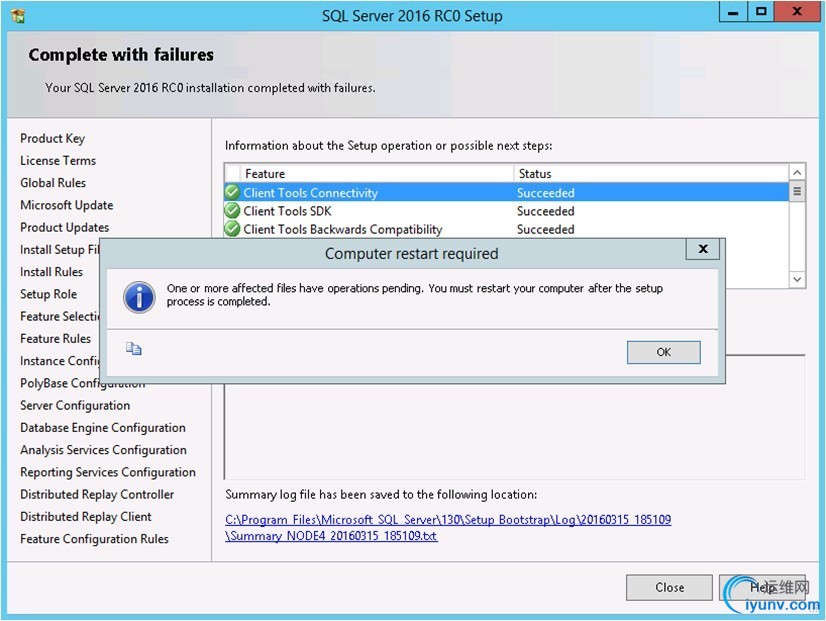826x621 pixels.
Task: Select Install Rules step in sidebar
Action: coord(51,272)
